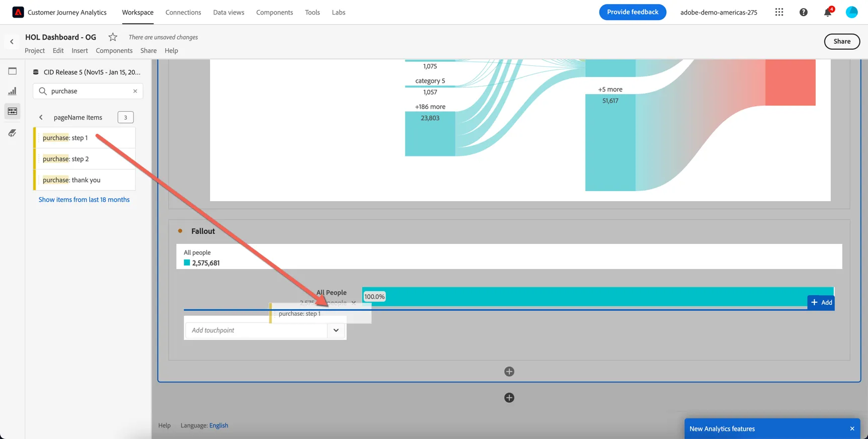Image resolution: width=868 pixels, height=439 pixels.
Task: Click the English language link
Action: (x=219, y=425)
